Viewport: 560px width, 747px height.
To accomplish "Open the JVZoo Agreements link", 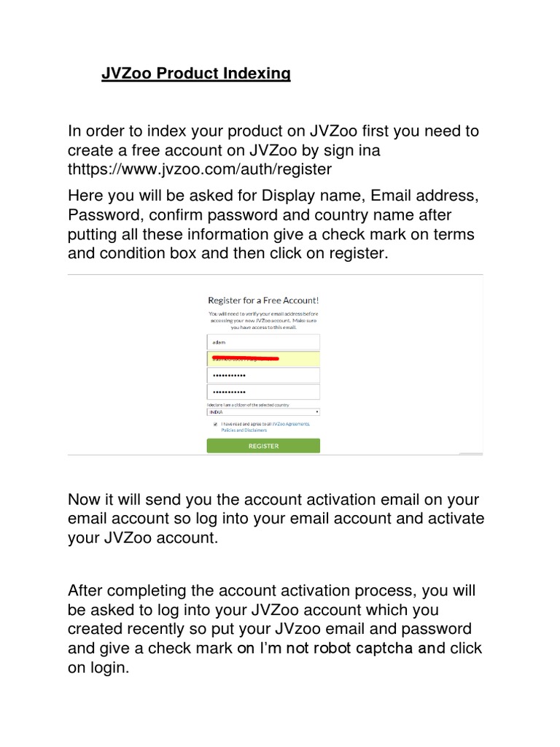I will pyautogui.click(x=292, y=423).
